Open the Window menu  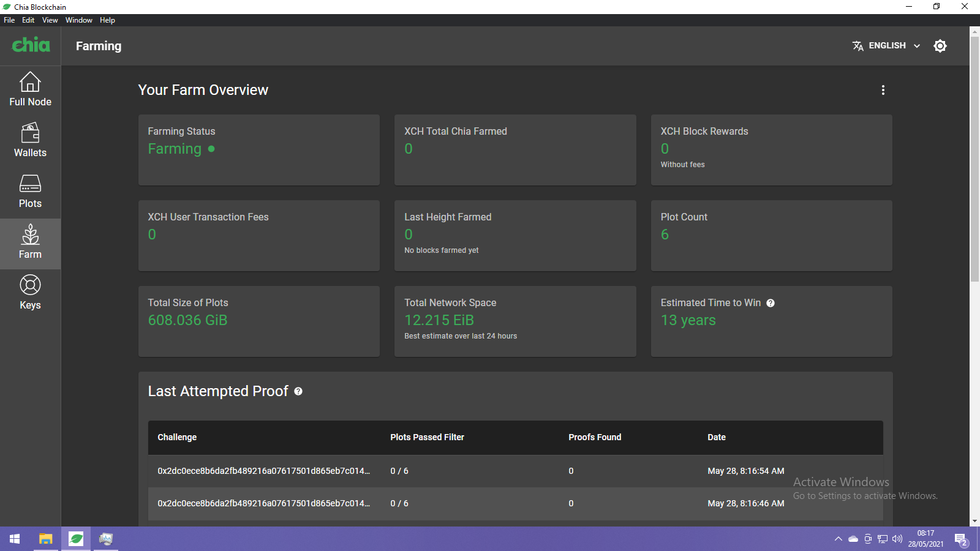pos(79,20)
